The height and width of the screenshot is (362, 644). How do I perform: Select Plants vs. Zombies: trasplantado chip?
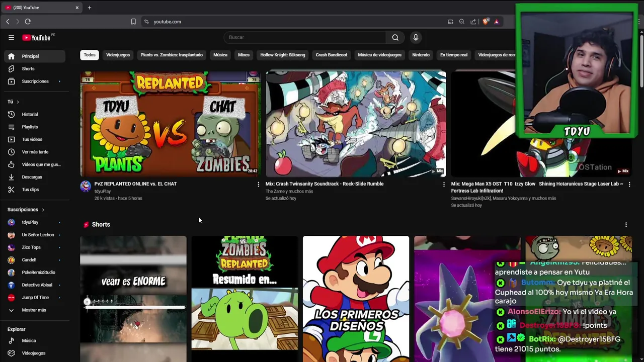click(172, 55)
